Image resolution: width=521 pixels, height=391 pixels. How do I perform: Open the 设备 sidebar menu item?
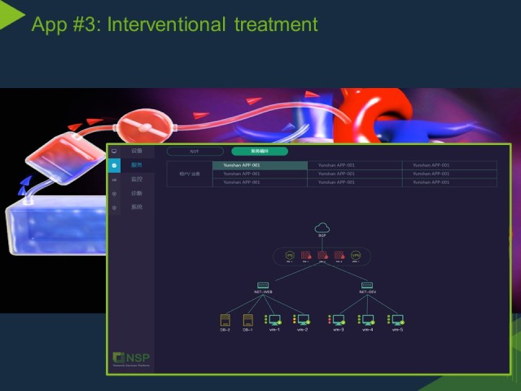[137, 151]
